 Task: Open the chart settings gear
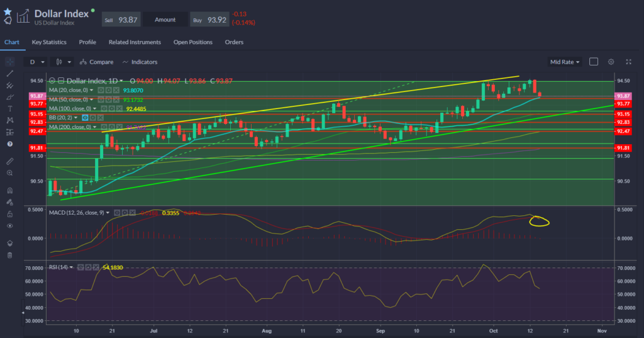pos(611,62)
